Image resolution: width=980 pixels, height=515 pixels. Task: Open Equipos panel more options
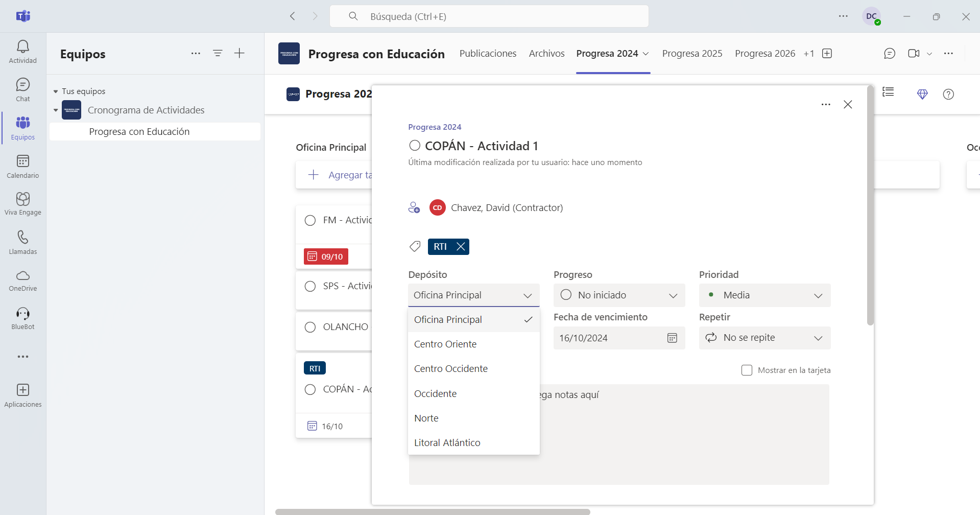(196, 53)
